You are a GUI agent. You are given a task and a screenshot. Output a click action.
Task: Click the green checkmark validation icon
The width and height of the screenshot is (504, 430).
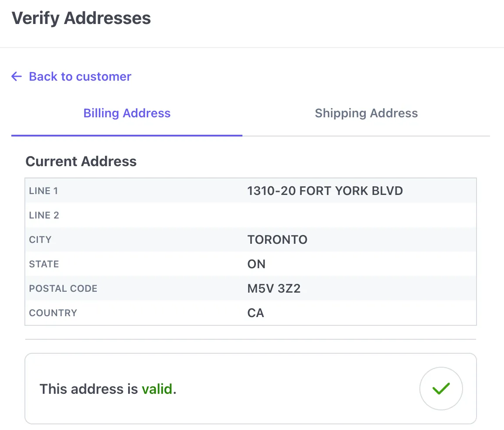(x=441, y=389)
